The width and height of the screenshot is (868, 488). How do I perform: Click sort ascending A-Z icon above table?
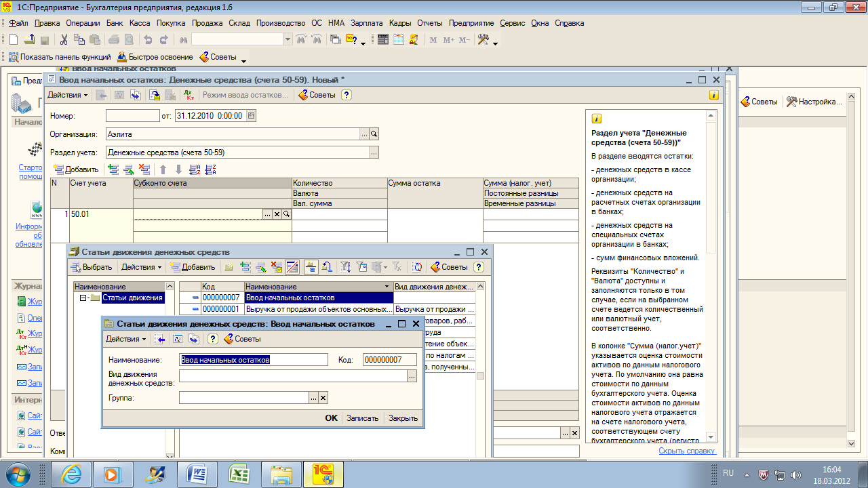point(195,169)
